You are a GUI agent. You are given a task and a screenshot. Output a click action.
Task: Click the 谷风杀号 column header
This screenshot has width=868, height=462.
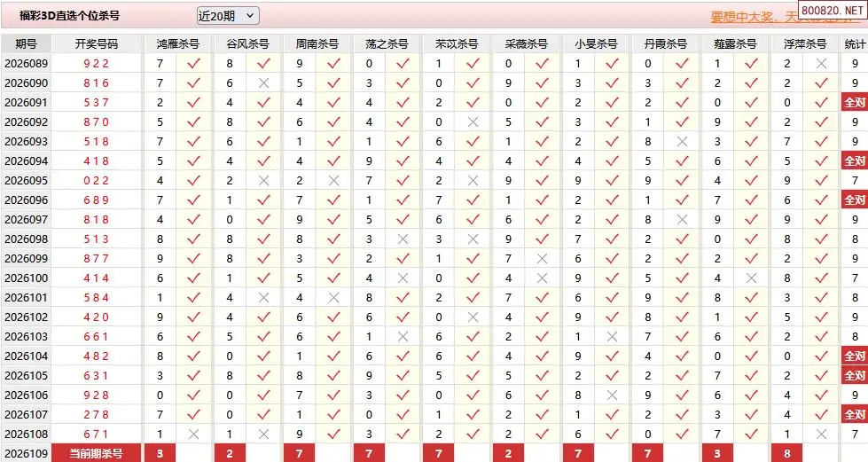(247, 43)
